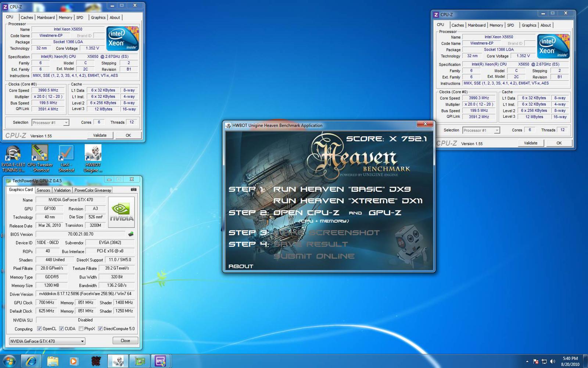Open About in the HWBOT Heaven window
The height and width of the screenshot is (368, 588).
point(241,266)
